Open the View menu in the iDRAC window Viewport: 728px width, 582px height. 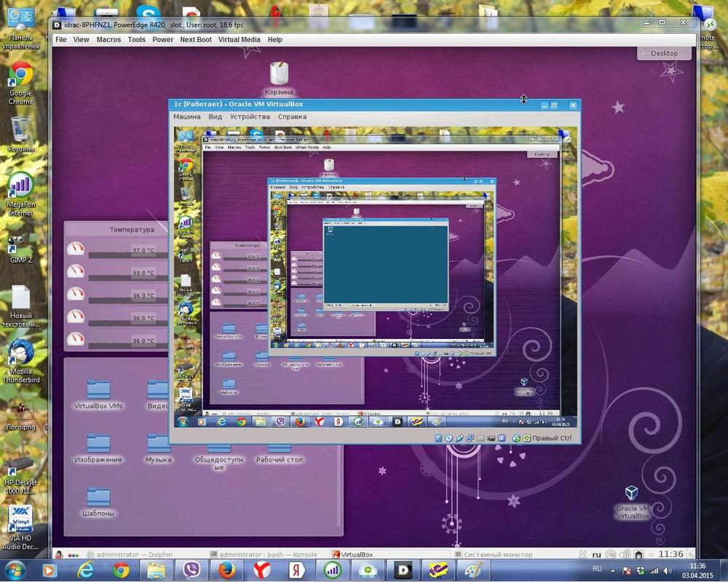[81, 39]
